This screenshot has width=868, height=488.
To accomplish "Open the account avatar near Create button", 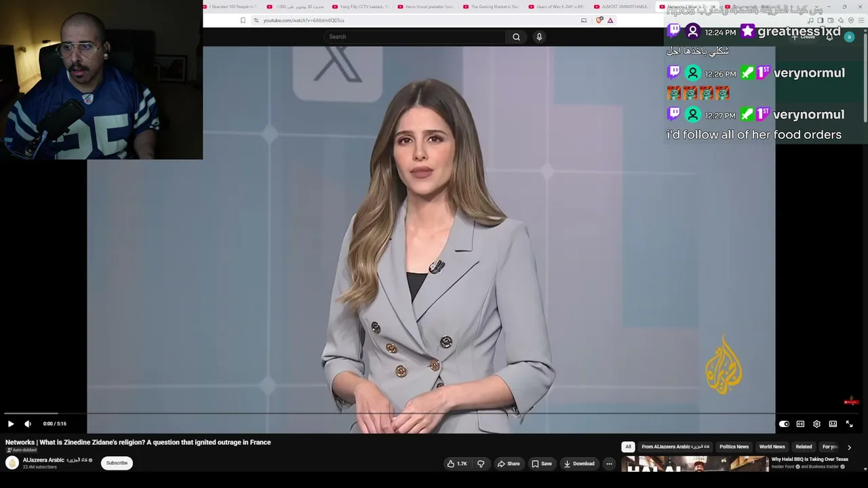I will point(849,37).
